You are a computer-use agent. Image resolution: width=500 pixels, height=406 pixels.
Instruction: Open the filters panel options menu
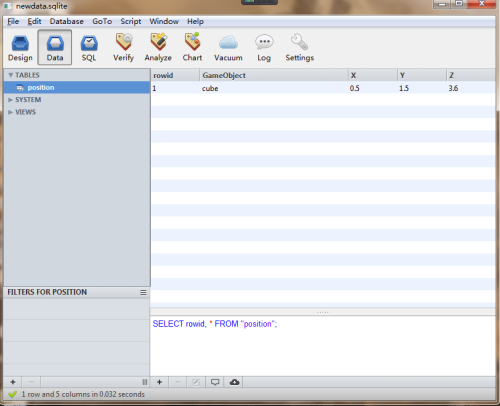tap(143, 292)
